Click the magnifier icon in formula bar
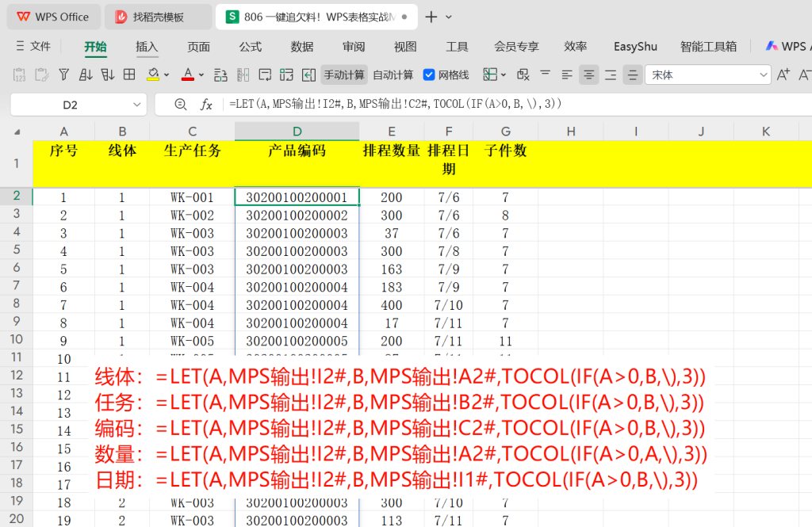The image size is (812, 527). coord(180,105)
